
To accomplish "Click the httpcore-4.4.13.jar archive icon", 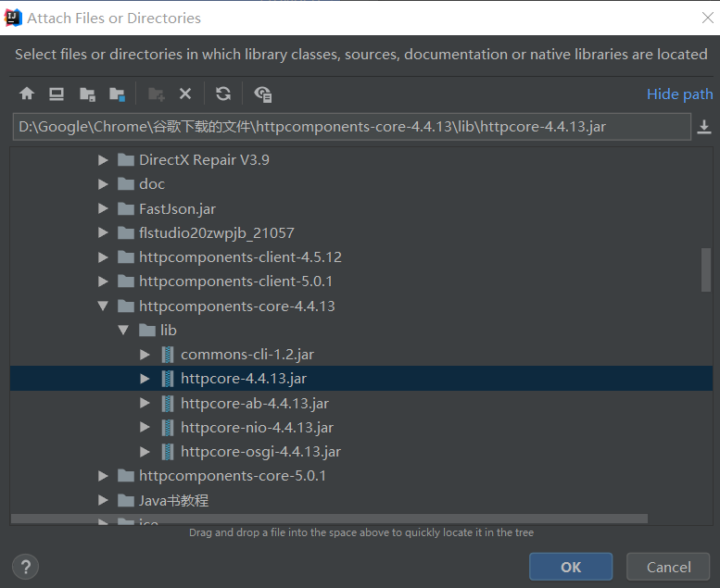I will (x=168, y=379).
